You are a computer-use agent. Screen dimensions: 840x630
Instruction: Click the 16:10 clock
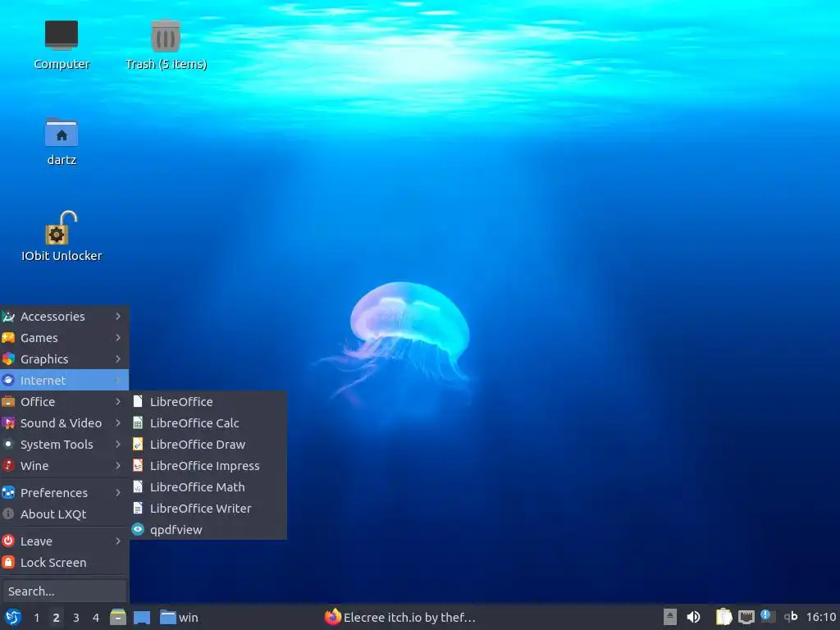coord(821,617)
